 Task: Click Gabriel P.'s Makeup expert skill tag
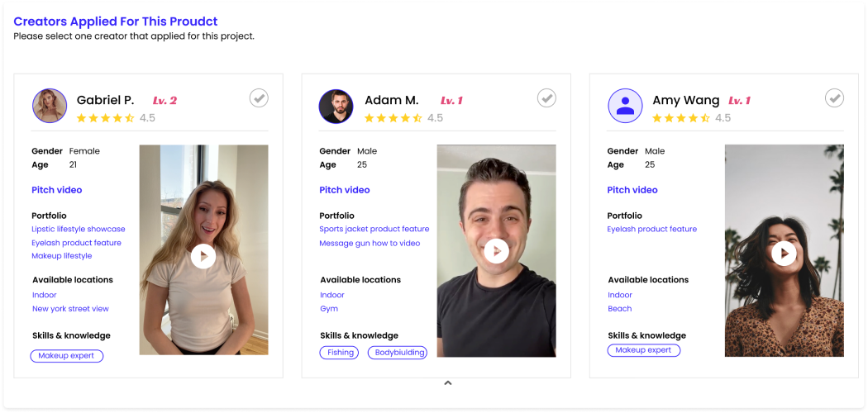tap(66, 355)
